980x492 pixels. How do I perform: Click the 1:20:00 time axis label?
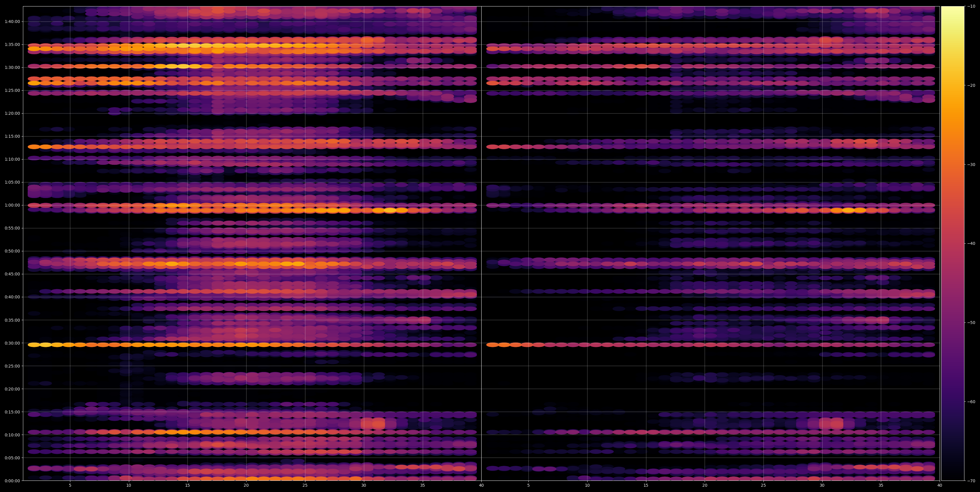click(x=12, y=113)
